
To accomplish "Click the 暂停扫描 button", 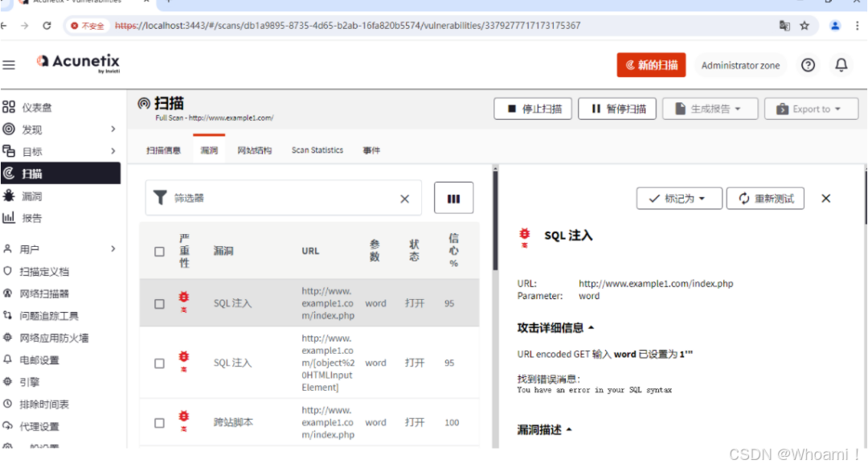I will click(617, 109).
